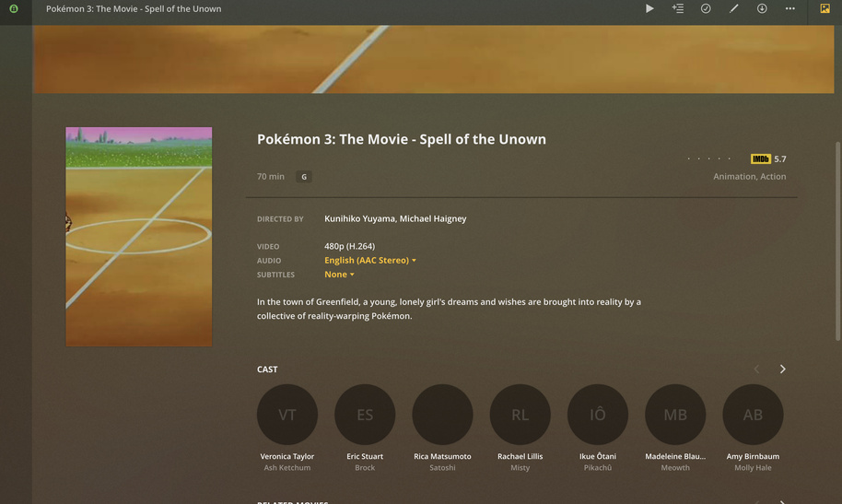Open Madeleine Blaustein cast avatar
Screen dimensions: 842x504
675,415
